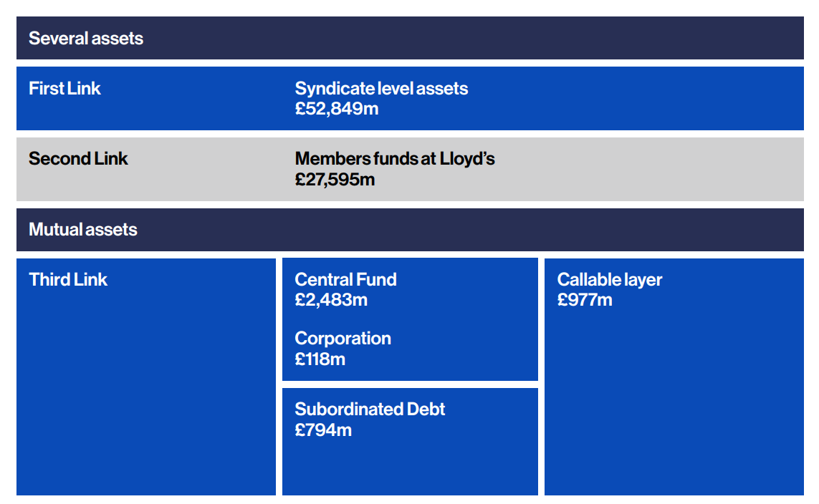Select the £977m value
The height and width of the screenshot is (504, 819).
585,300
